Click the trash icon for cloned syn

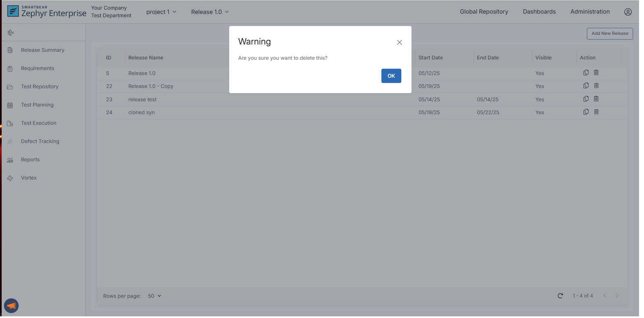[596, 112]
